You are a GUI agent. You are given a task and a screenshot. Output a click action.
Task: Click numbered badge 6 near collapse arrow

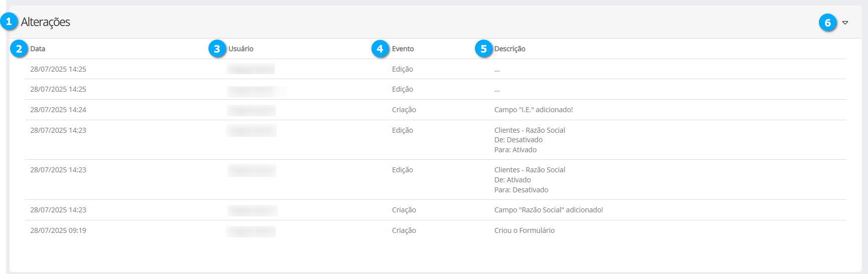[x=828, y=23]
